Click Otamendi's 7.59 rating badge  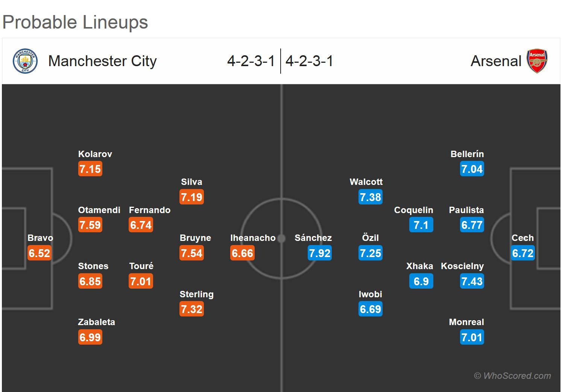pyautogui.click(x=90, y=225)
